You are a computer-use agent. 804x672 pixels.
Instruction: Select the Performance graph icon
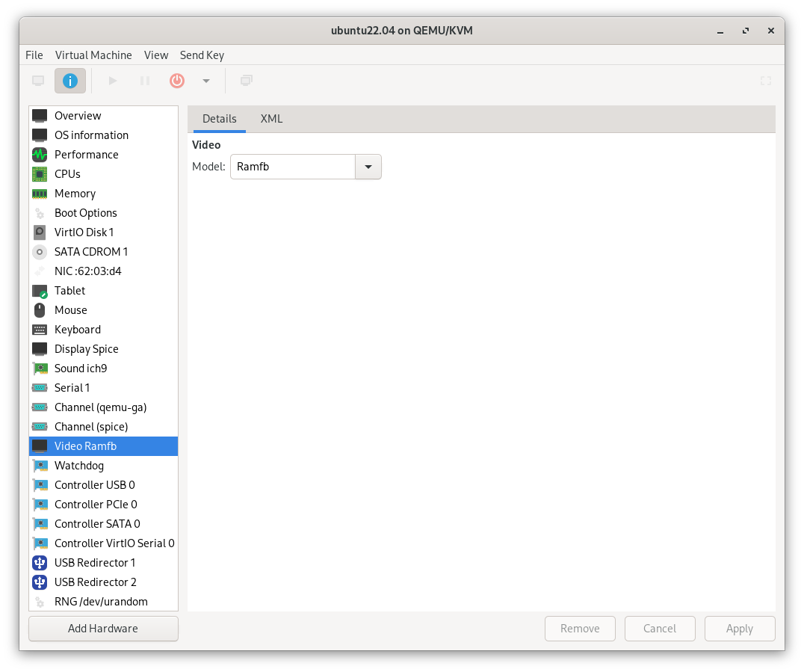(40, 155)
